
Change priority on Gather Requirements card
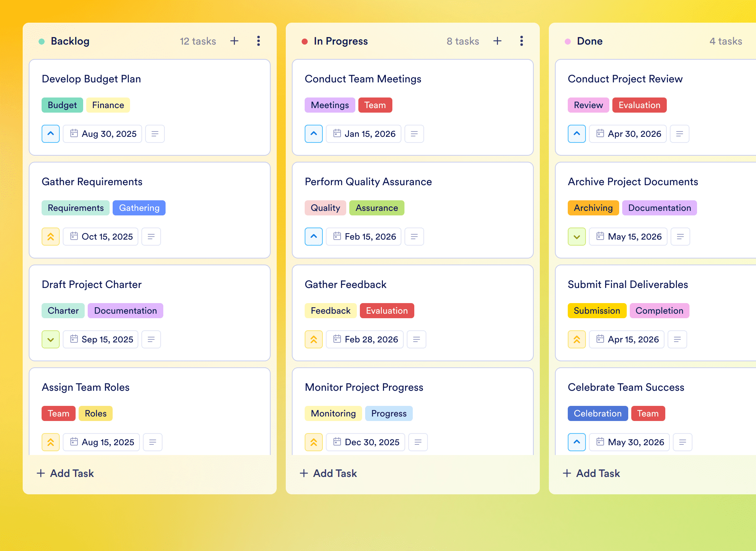(51, 237)
